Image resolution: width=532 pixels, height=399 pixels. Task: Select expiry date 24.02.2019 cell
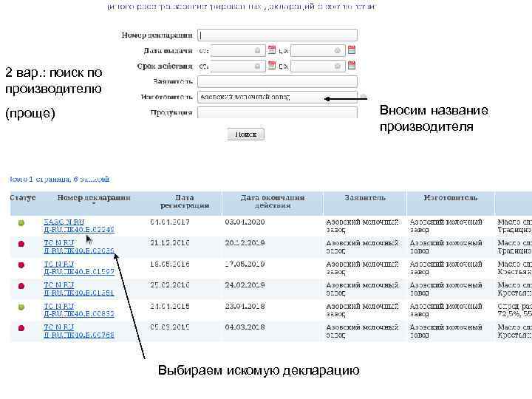245,285
